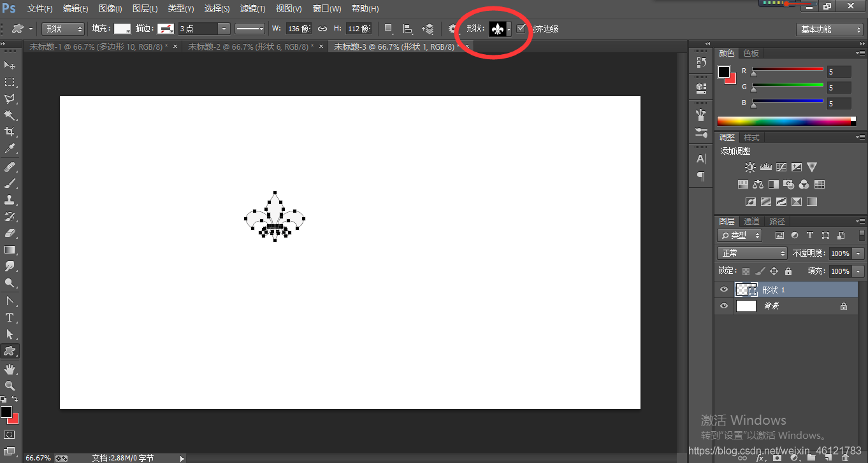868x463 pixels.
Task: Add a Color Balance adjustment (scales icon)
Action: (x=758, y=185)
